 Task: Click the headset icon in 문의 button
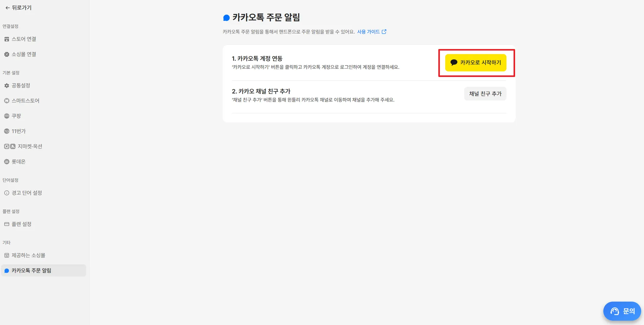(615, 311)
